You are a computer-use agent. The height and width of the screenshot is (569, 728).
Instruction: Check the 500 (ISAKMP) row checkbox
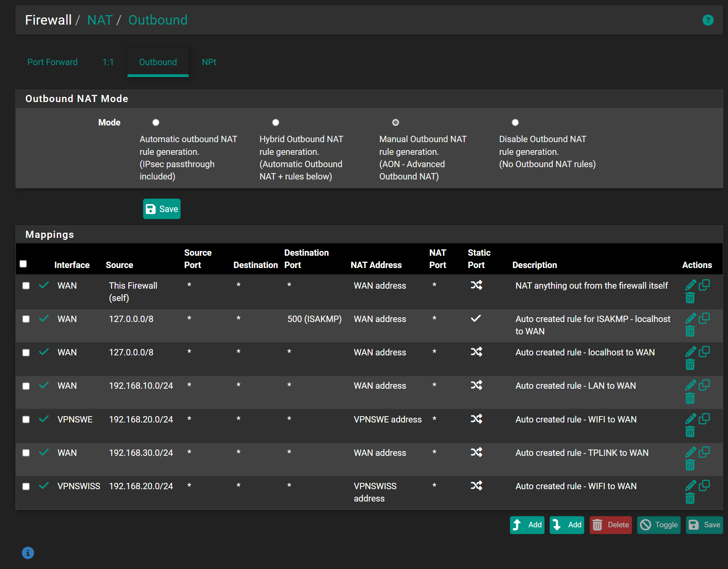(x=26, y=319)
